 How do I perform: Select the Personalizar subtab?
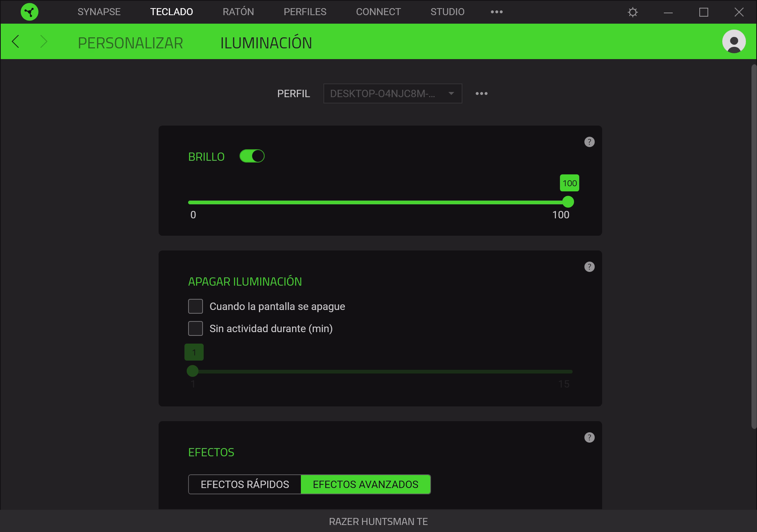point(130,43)
